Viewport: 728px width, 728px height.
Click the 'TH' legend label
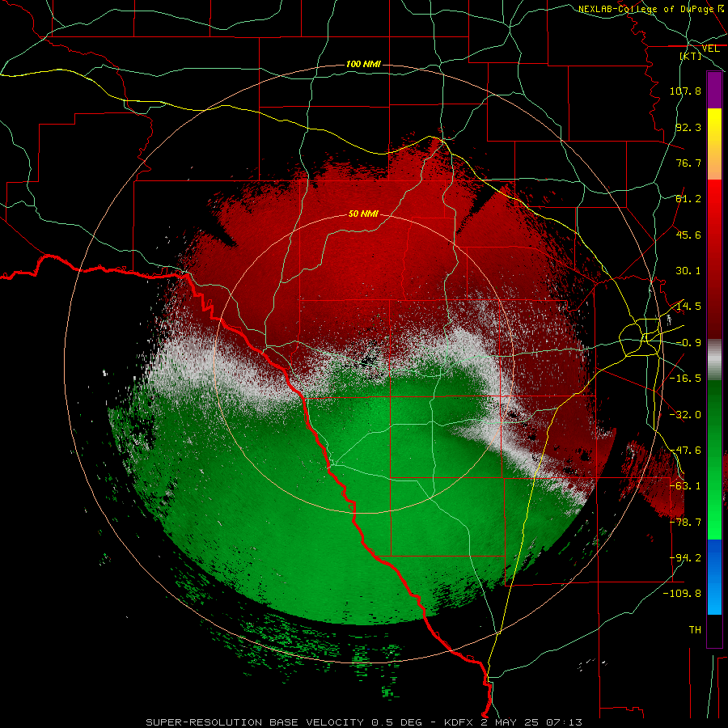695,630
